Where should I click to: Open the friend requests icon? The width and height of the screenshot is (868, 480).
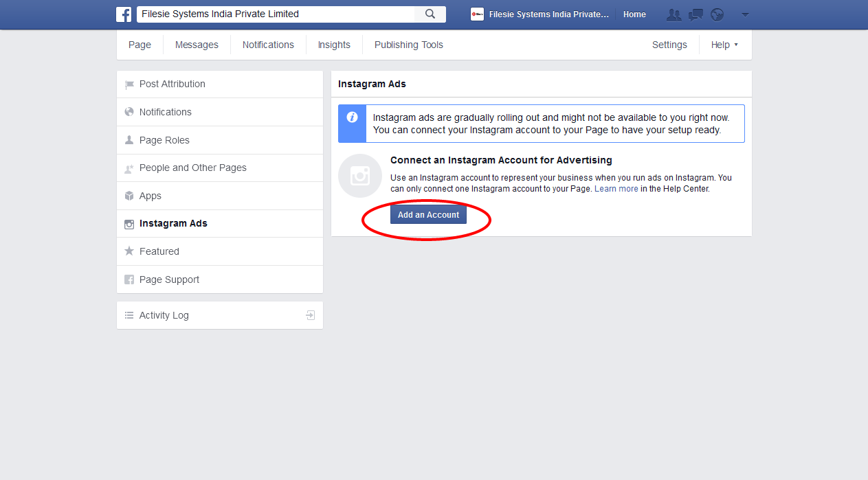674,14
